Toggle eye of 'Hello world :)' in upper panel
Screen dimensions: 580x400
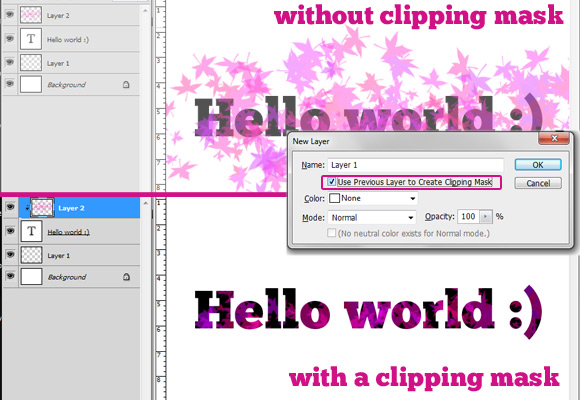pyautogui.click(x=10, y=38)
